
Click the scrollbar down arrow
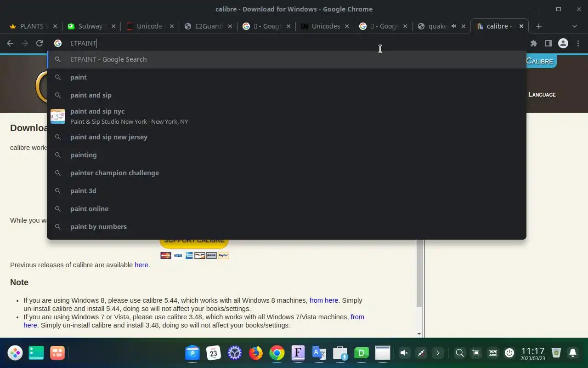419,334
